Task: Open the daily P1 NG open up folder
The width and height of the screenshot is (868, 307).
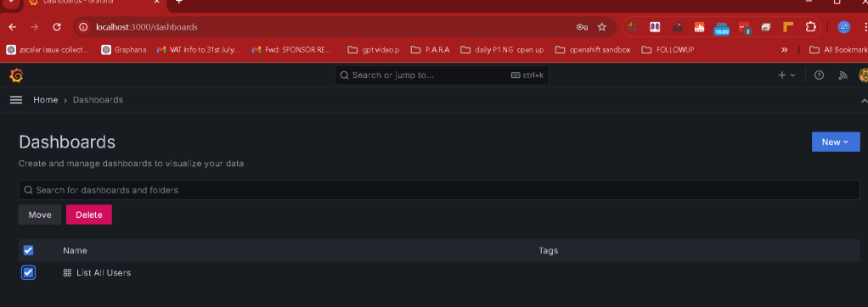Action: (x=502, y=50)
